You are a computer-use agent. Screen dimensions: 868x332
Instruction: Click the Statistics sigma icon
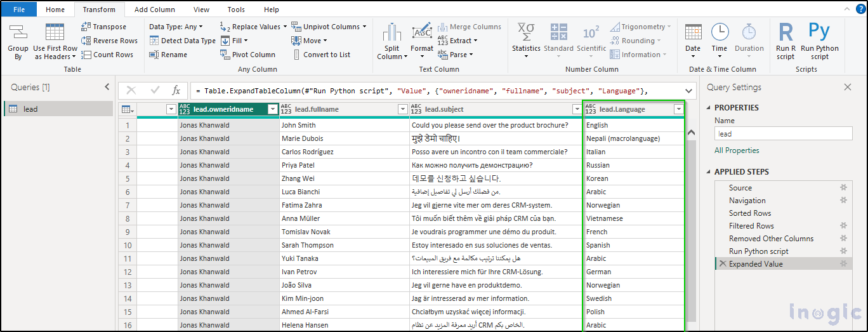click(526, 32)
